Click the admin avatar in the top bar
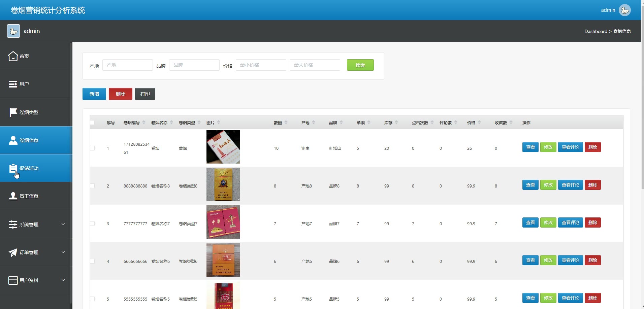This screenshot has height=309, width=644. [x=625, y=10]
